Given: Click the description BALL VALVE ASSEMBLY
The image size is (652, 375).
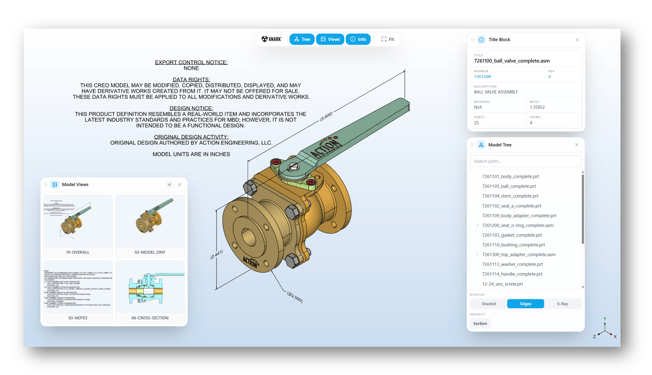Looking at the screenshot, I should [496, 92].
